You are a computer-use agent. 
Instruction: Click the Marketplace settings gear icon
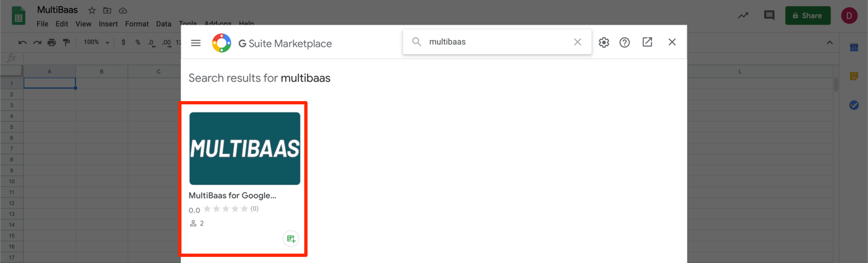(604, 42)
